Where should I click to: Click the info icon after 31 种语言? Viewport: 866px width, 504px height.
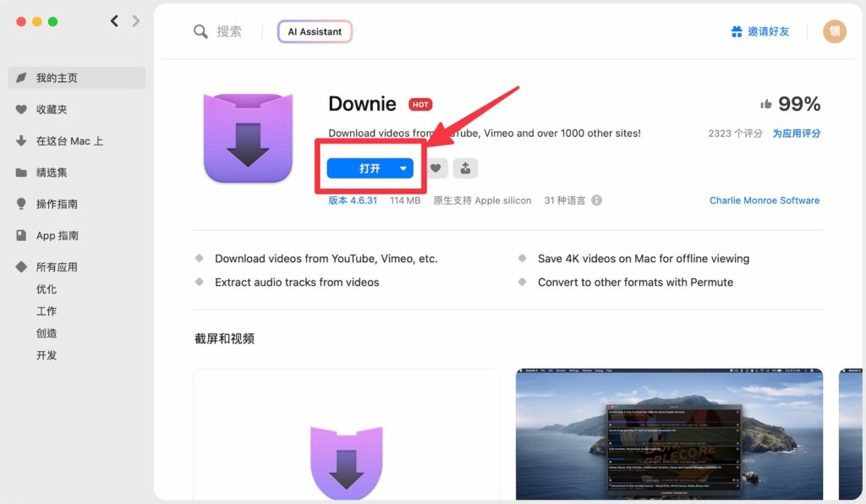click(596, 200)
